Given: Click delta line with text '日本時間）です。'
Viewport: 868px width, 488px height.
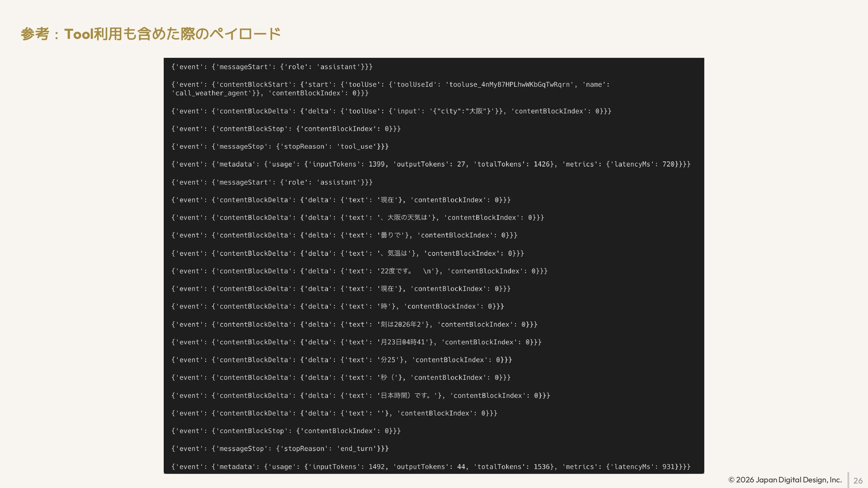Looking at the screenshot, I should tap(360, 395).
